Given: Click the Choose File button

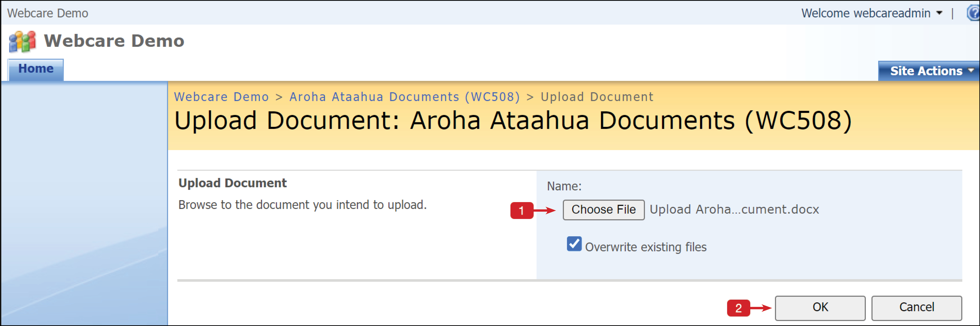Looking at the screenshot, I should (603, 210).
